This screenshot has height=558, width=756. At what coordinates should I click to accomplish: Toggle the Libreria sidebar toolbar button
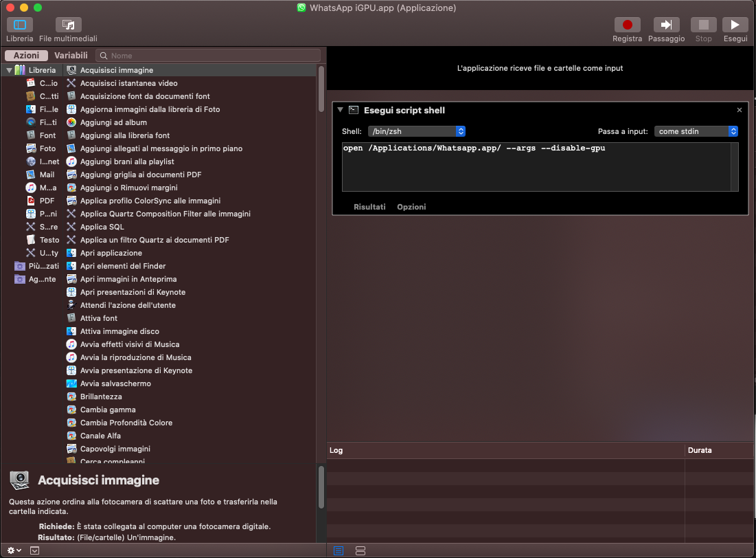(20, 25)
